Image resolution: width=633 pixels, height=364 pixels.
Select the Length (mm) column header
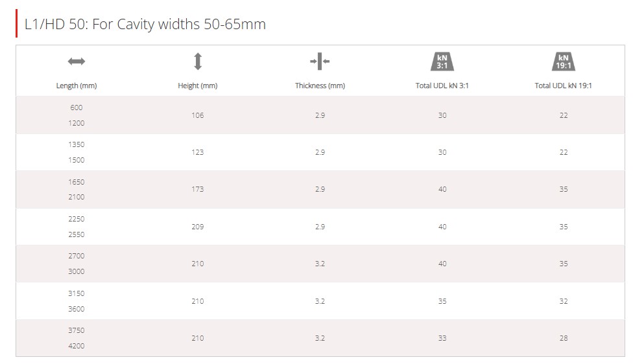coord(77,85)
